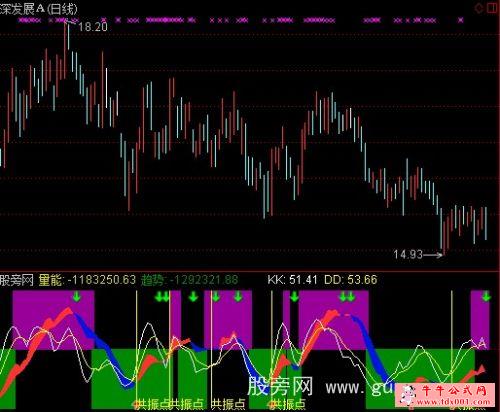Click the third 共振点 label
The width and height of the screenshot is (500, 412).
[228, 404]
